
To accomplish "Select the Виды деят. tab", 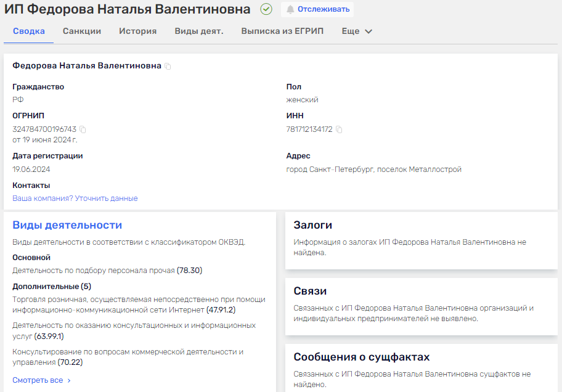I will click(x=198, y=31).
